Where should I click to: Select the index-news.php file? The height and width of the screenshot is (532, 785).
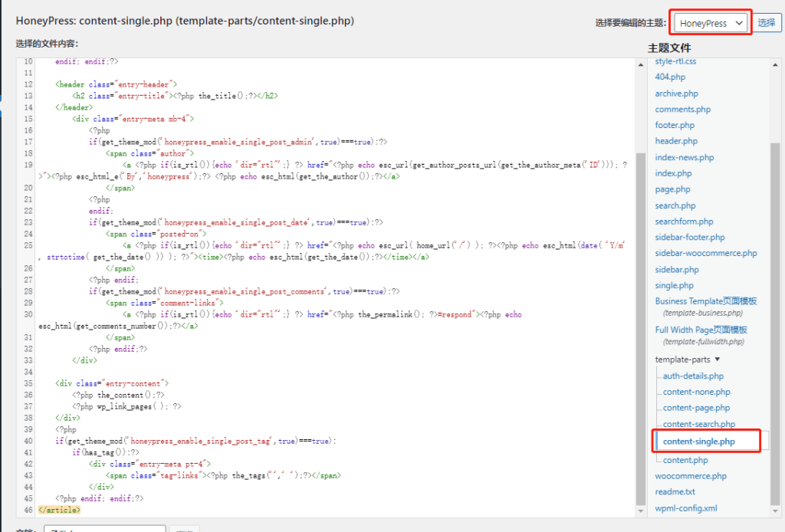[x=684, y=157]
